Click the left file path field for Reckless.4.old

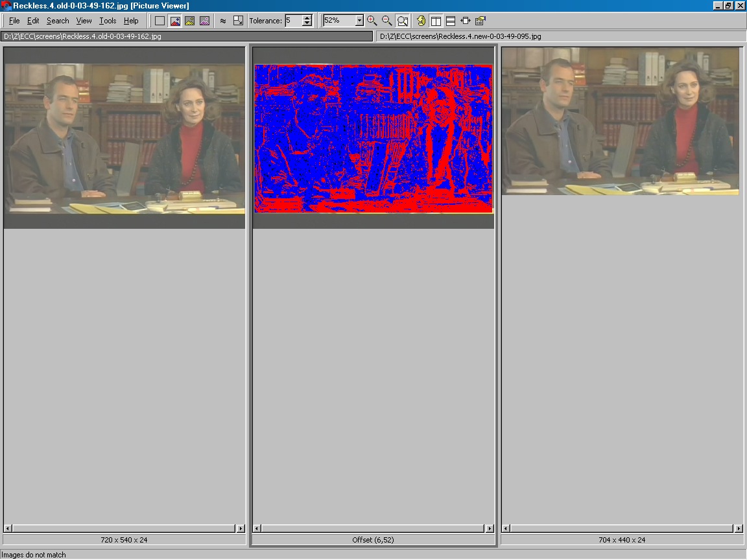[186, 36]
